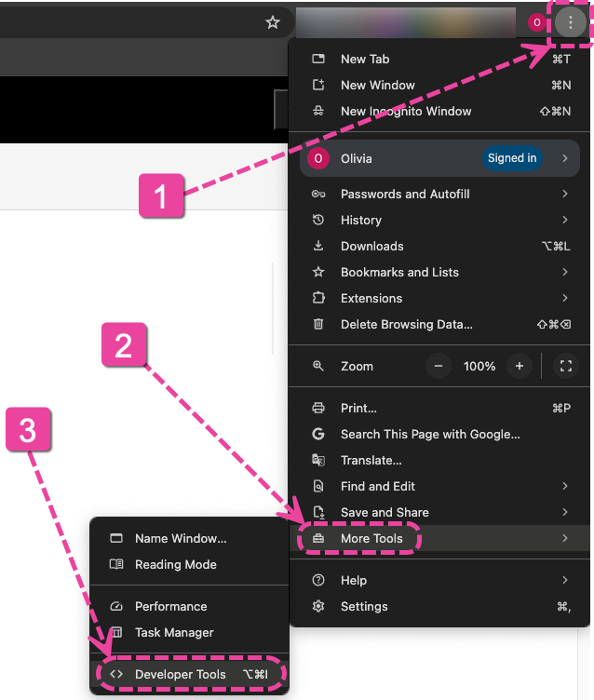This screenshot has height=700, width=594.
Task: Click the Signed in badge
Action: pyautogui.click(x=512, y=158)
